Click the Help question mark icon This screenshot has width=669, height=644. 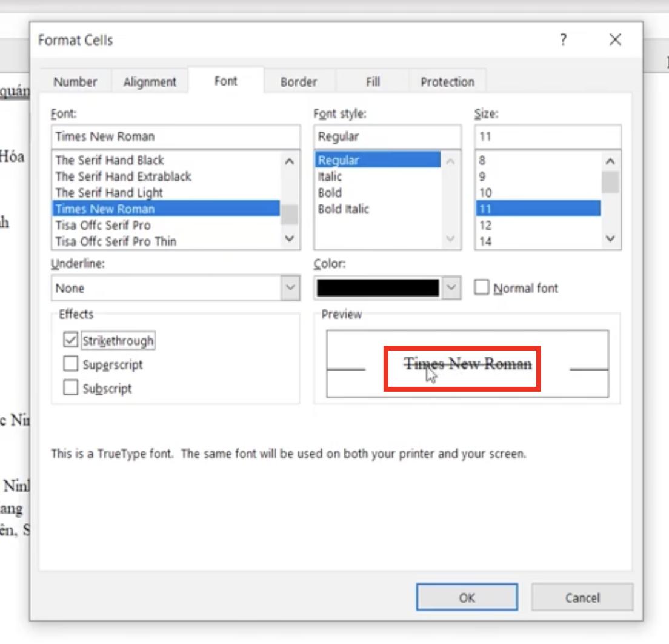[x=563, y=39]
